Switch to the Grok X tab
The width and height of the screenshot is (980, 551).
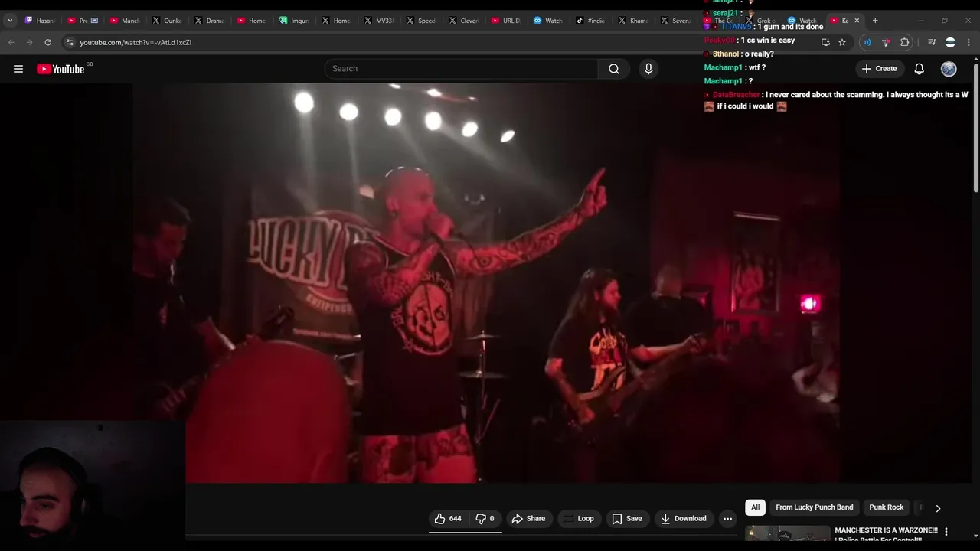(x=759, y=21)
